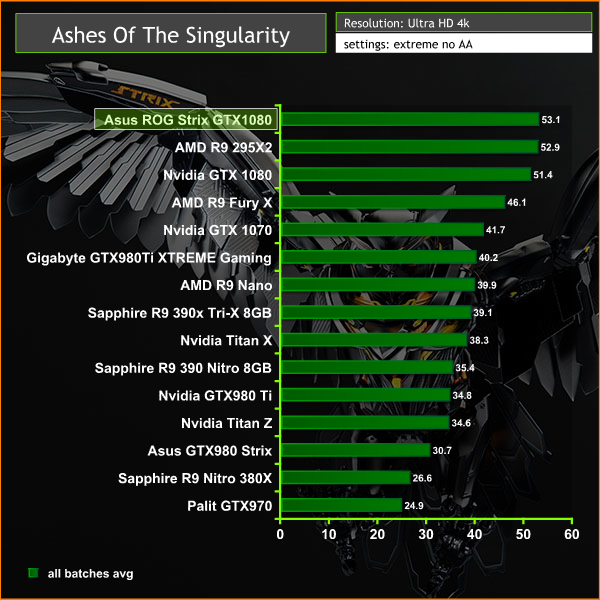Image resolution: width=600 pixels, height=600 pixels.
Task: Click the green bar for Asus ROG Strix GTX1080
Action: tap(410, 119)
